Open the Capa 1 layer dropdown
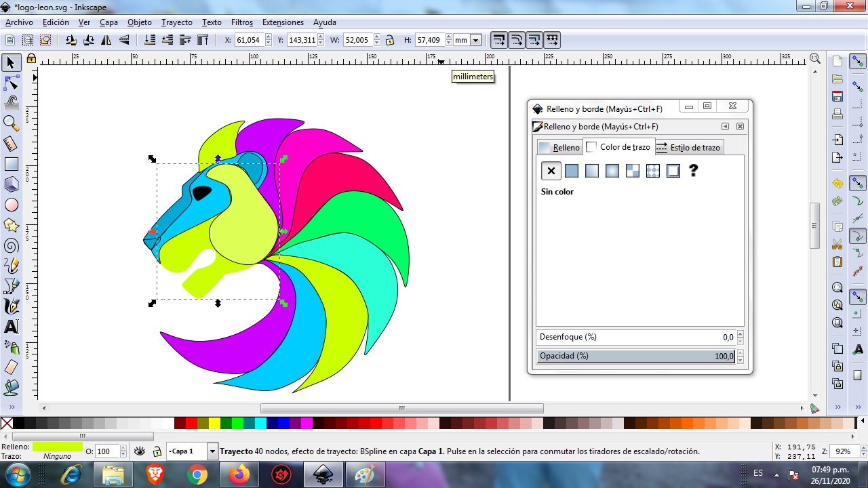 pos(212,451)
